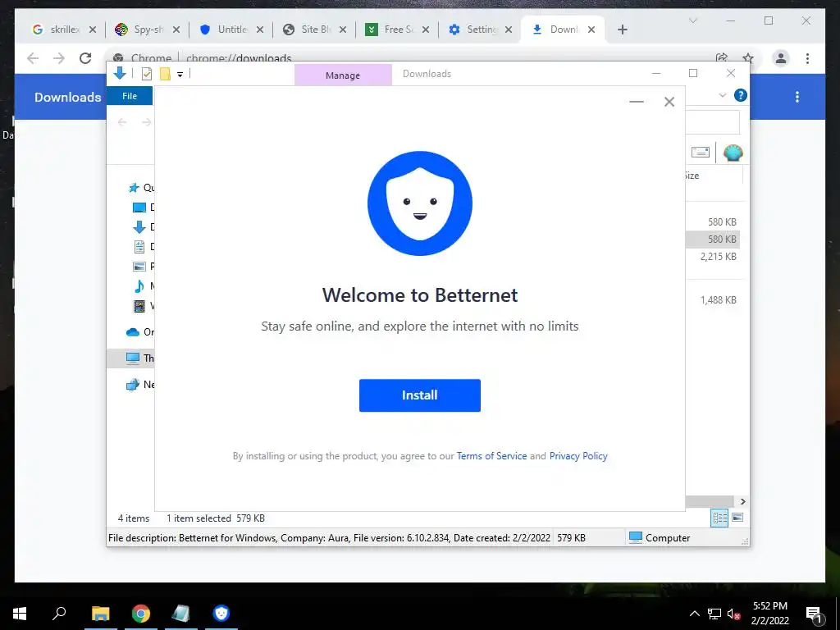Click the envelope-like icon in Explorer toolbar

click(701, 152)
